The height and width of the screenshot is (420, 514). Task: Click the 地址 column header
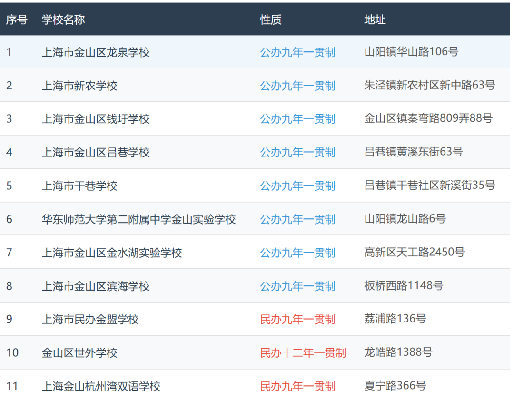tap(375, 20)
